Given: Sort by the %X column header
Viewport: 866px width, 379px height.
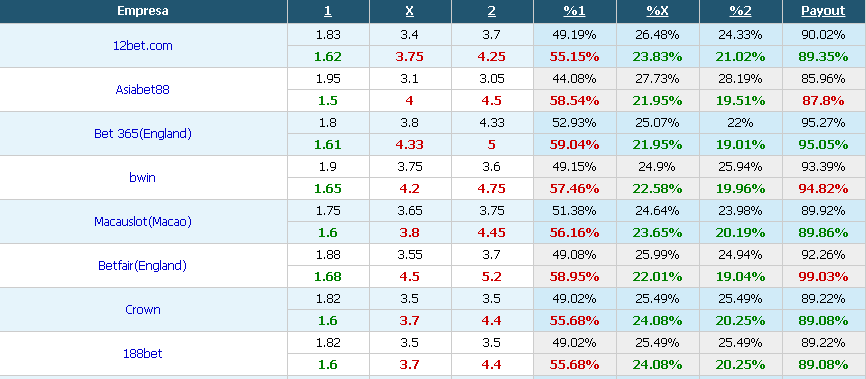Looking at the screenshot, I should (x=657, y=11).
